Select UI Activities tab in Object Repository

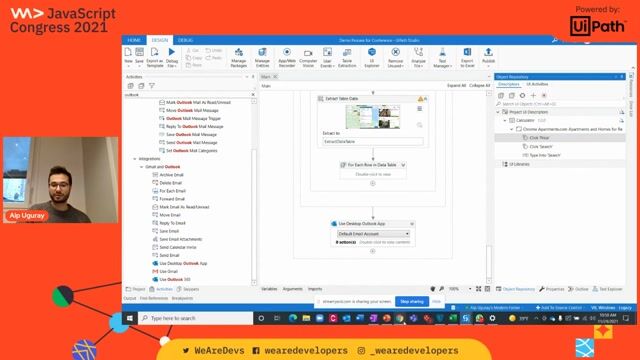coord(537,84)
